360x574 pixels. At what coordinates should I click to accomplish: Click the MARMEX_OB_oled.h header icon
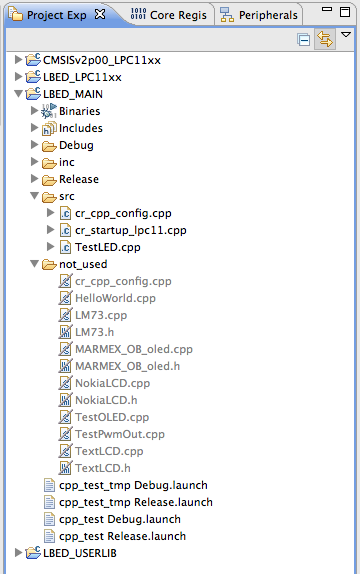pos(65,366)
